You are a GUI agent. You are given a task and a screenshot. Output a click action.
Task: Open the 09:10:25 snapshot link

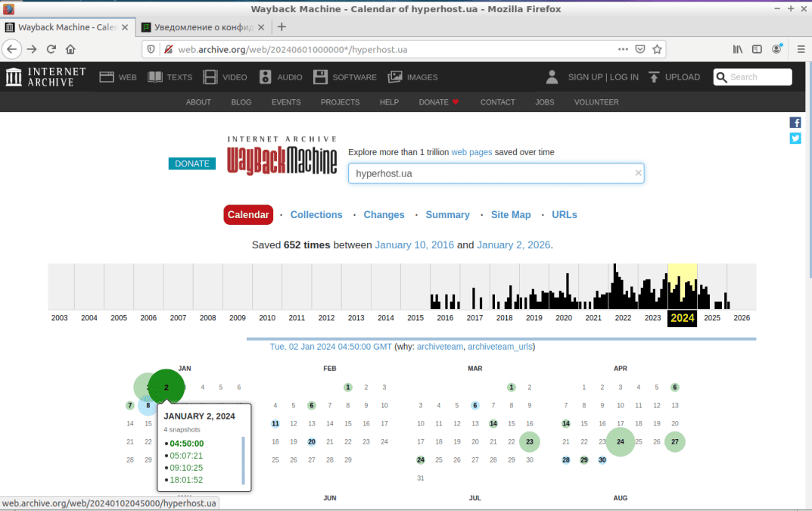186,468
